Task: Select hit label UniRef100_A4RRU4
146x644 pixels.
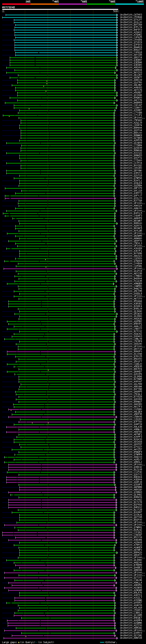Action: point(131,70)
